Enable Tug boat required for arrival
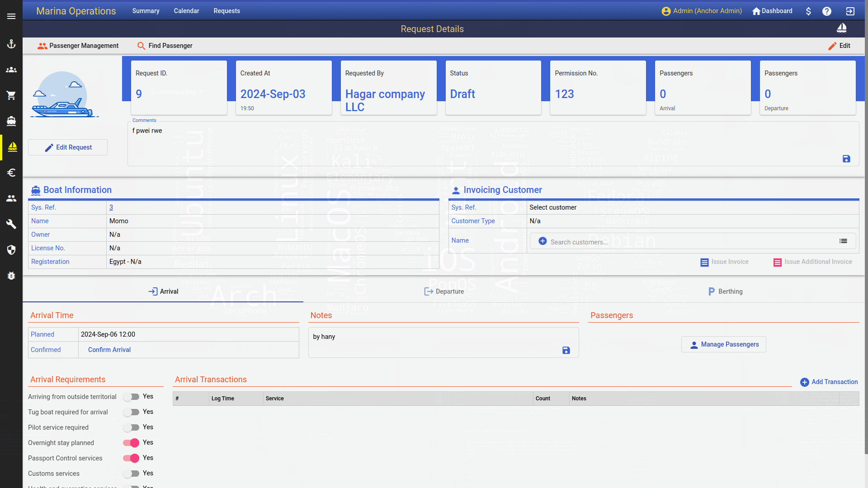 (x=132, y=412)
